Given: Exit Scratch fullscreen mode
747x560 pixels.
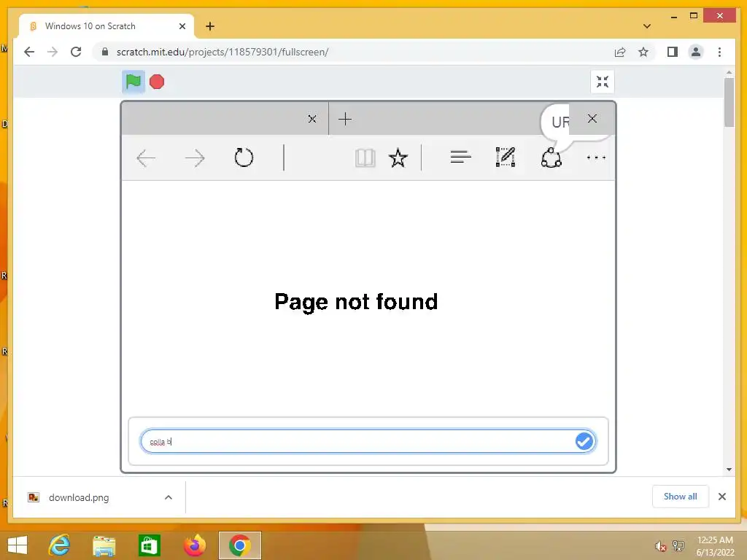Looking at the screenshot, I should (602, 82).
